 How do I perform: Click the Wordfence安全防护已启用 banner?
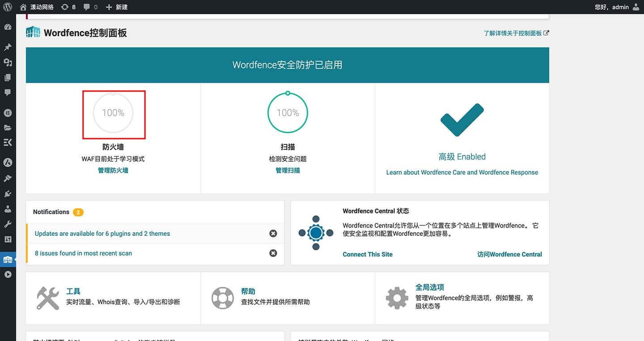click(x=288, y=65)
